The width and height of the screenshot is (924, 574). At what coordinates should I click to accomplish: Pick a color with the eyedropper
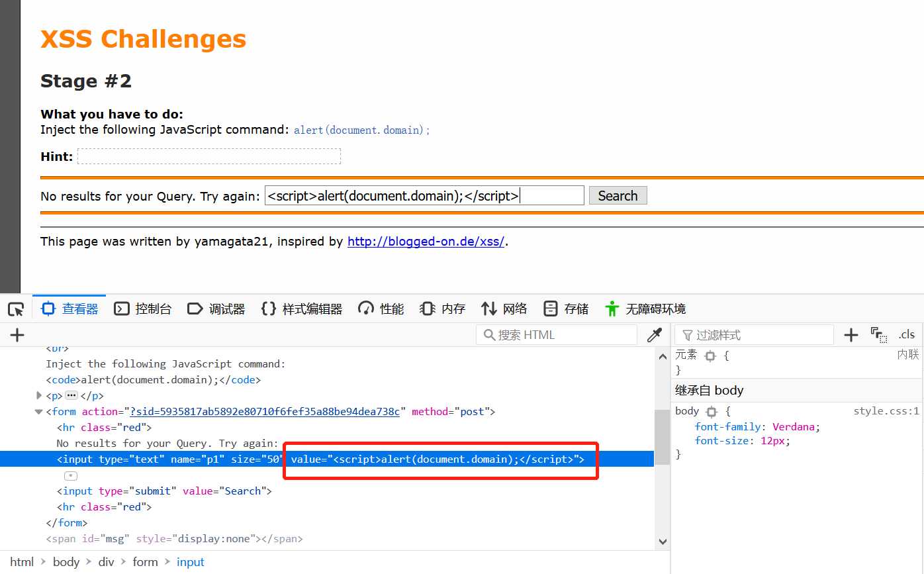(x=655, y=335)
